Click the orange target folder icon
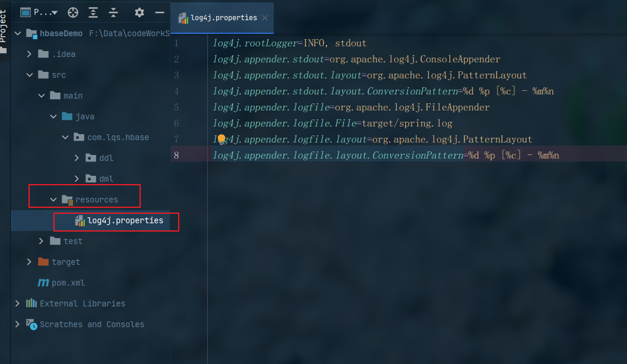 click(43, 262)
